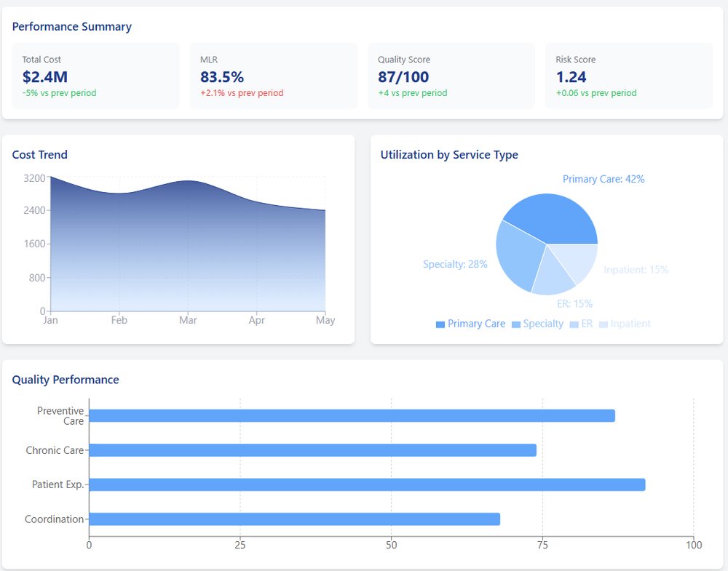
Task: Click the +2.1% vs prev period text
Action: [x=242, y=93]
